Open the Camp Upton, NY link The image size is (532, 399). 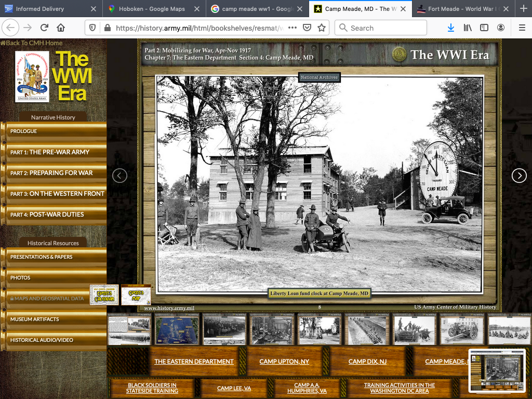click(284, 362)
